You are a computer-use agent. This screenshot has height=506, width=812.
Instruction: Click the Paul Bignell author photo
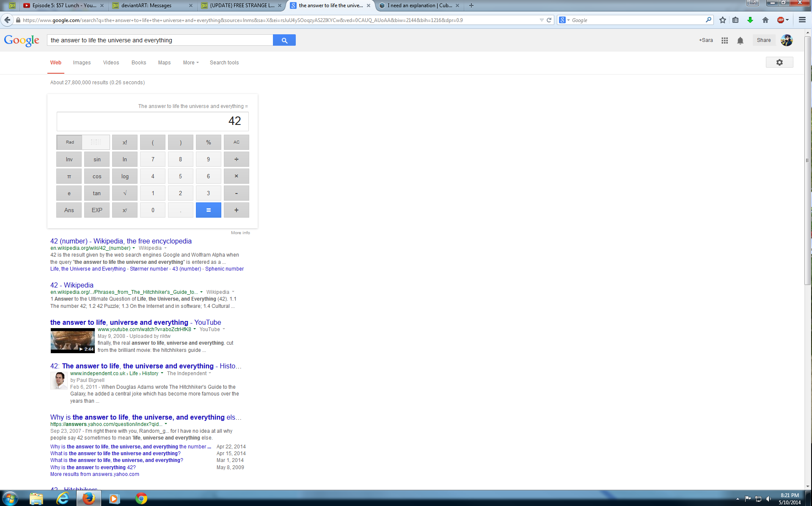[x=59, y=381]
